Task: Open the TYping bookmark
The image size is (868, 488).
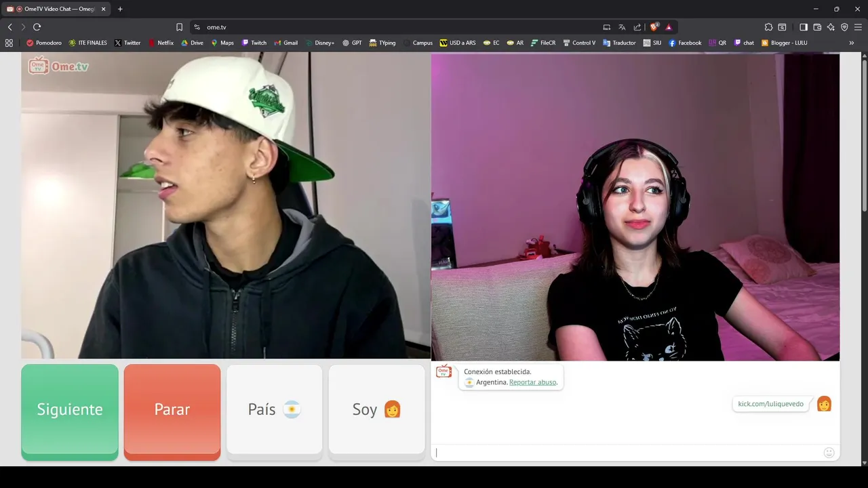Action: click(x=382, y=43)
